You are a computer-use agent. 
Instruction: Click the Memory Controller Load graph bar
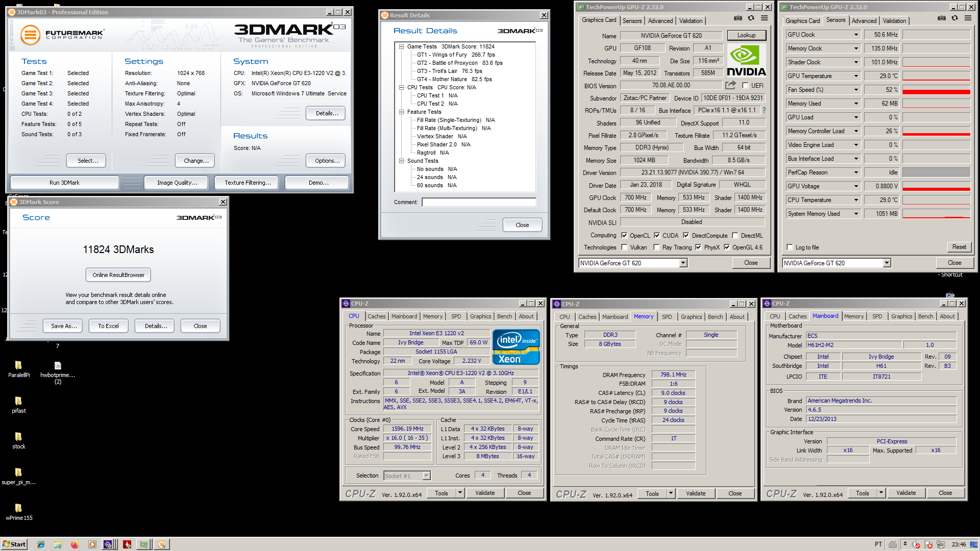click(936, 131)
